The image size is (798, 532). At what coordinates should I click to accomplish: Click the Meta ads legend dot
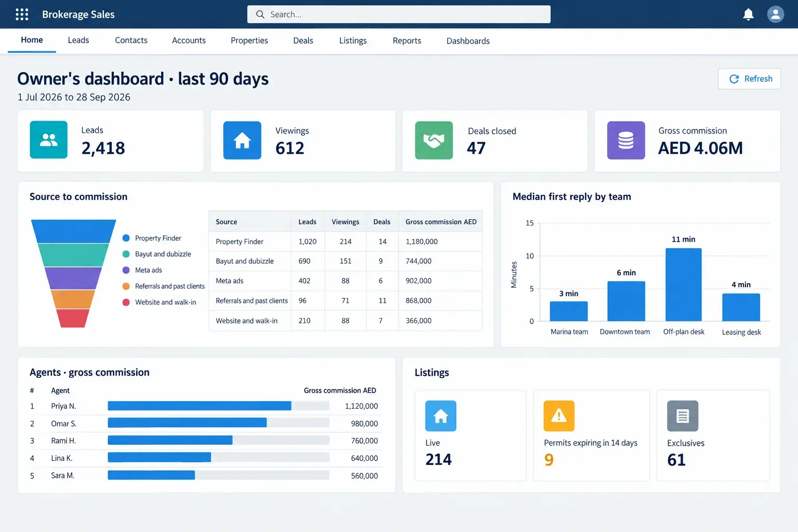point(126,270)
